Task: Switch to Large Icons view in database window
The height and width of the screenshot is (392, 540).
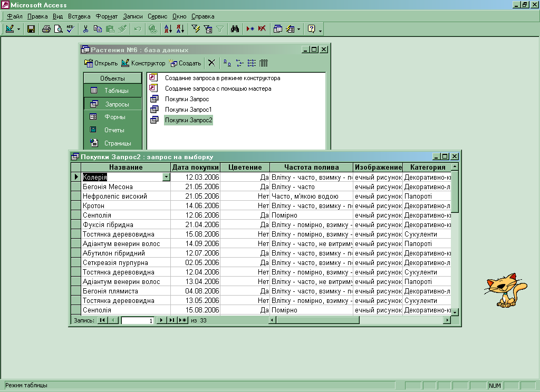Action: point(227,63)
